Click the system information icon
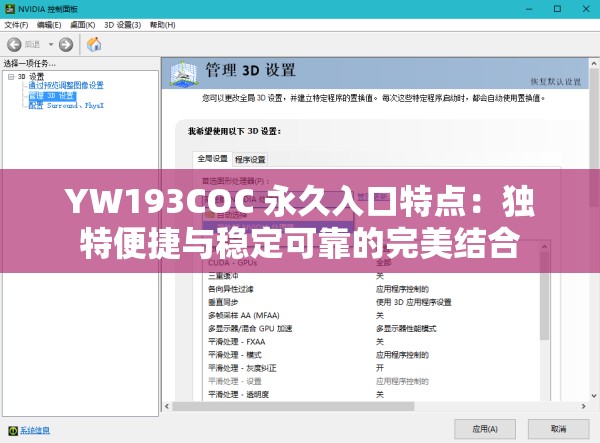 (x=13, y=431)
